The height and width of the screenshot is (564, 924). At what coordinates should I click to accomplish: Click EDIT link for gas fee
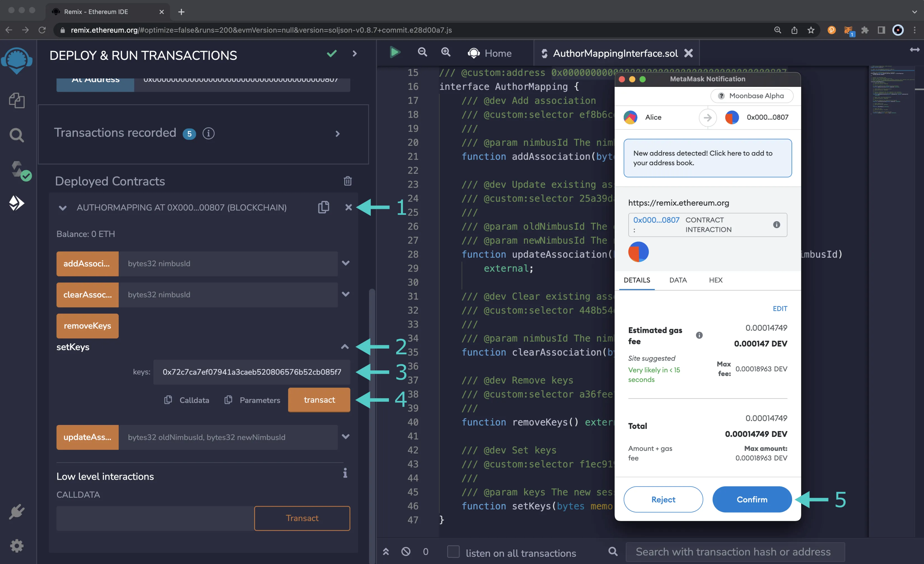[x=780, y=308]
